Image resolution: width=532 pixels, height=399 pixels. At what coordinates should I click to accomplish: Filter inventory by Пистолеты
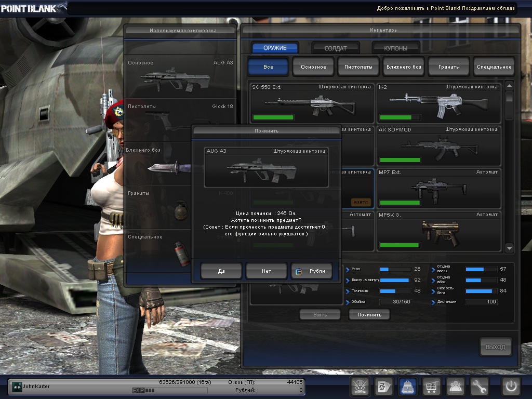click(x=358, y=67)
